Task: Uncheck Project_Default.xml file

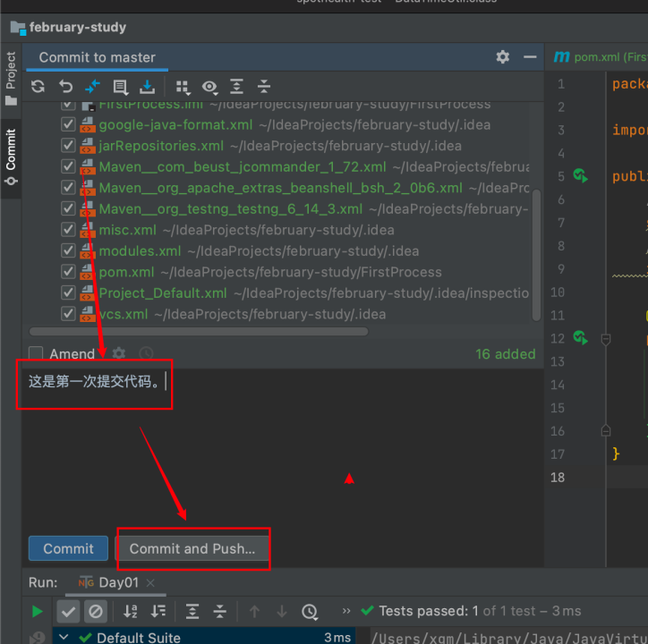Action: 68,292
